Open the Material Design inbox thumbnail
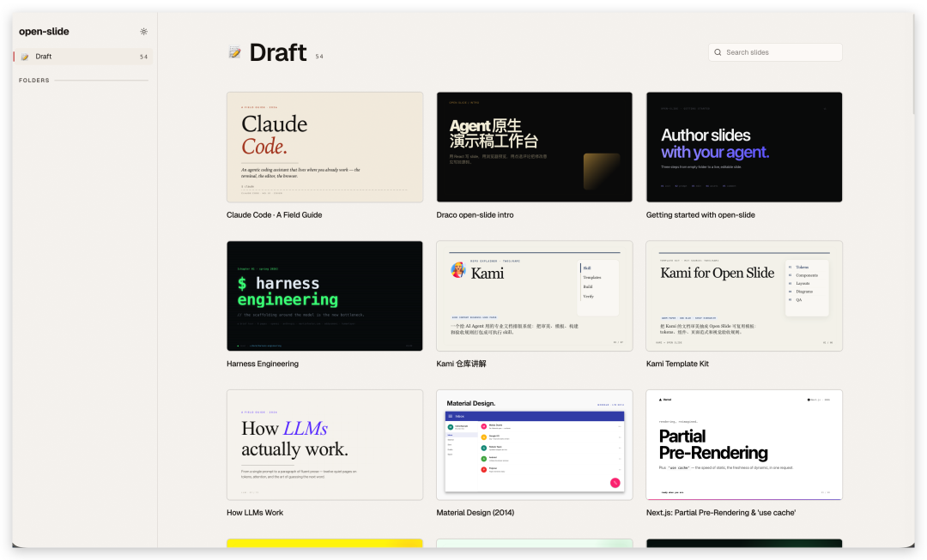The height and width of the screenshot is (560, 927). (x=535, y=445)
